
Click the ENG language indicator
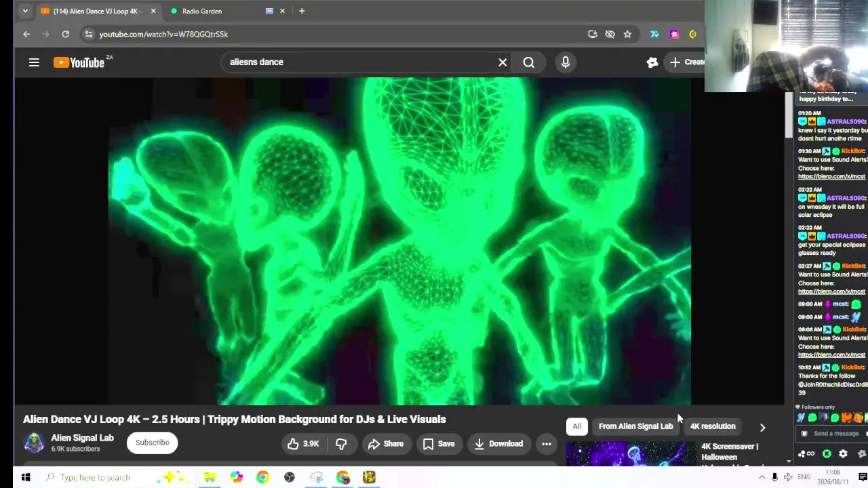tap(804, 478)
